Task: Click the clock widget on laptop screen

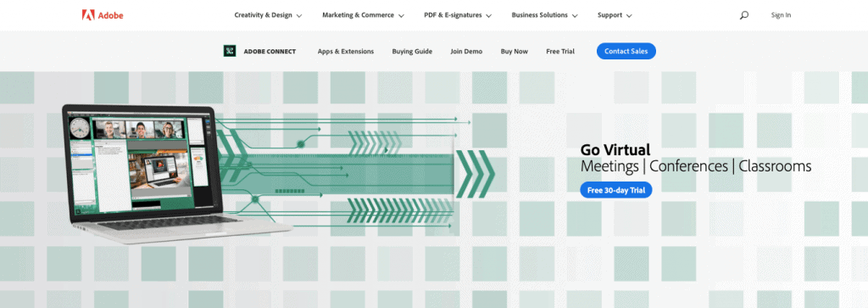Action: click(79, 128)
